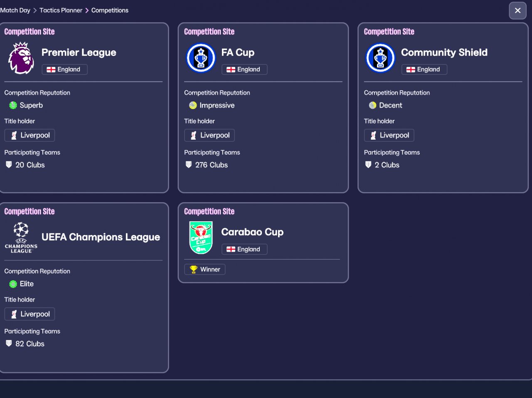Click the FA Cup trophy badge
The image size is (532, 398).
click(x=201, y=58)
